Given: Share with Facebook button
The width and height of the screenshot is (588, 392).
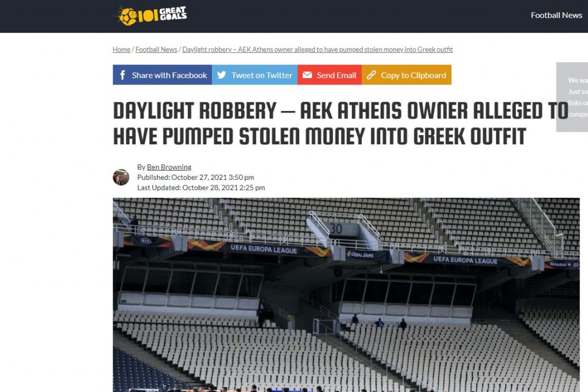Looking at the screenshot, I should pos(163,75).
